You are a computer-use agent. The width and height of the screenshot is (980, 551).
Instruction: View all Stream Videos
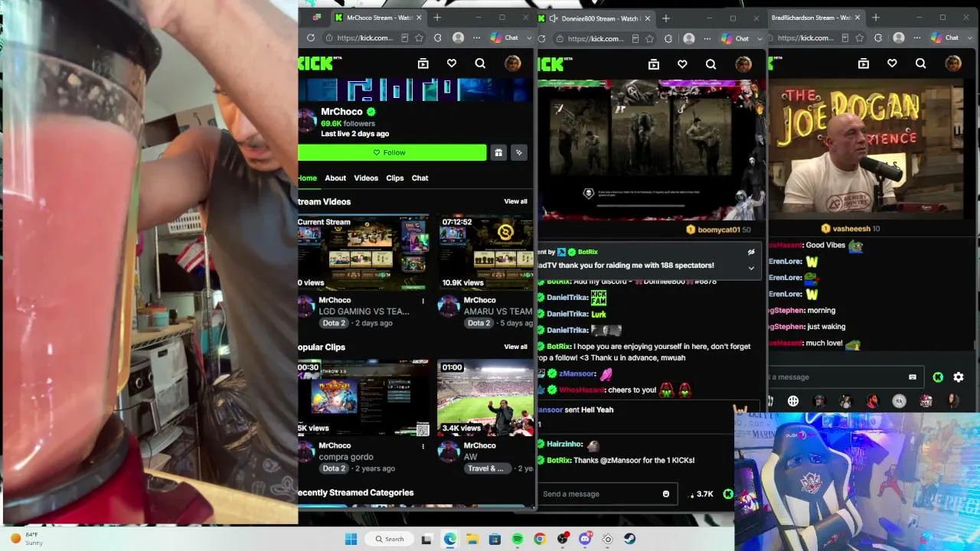[x=515, y=201]
